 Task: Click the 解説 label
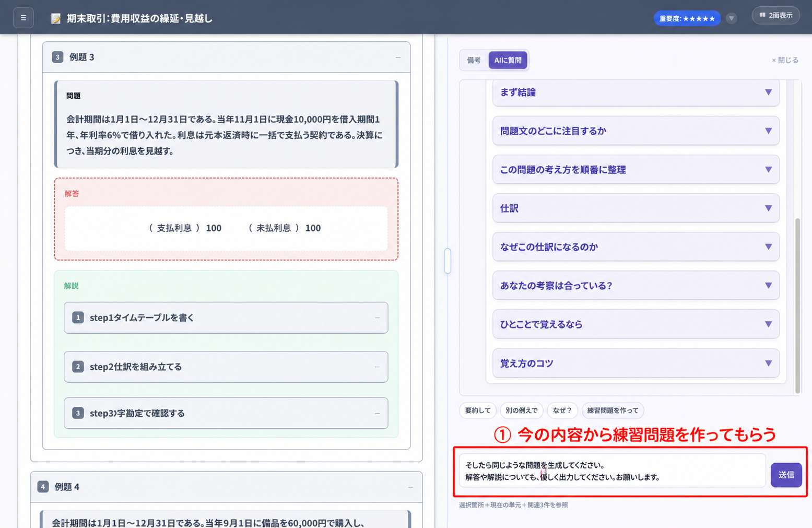click(71, 286)
